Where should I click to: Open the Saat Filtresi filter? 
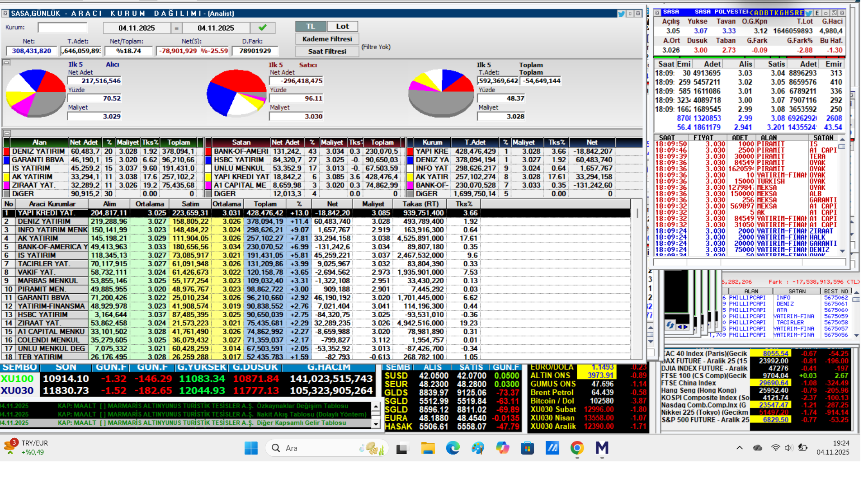tap(327, 52)
